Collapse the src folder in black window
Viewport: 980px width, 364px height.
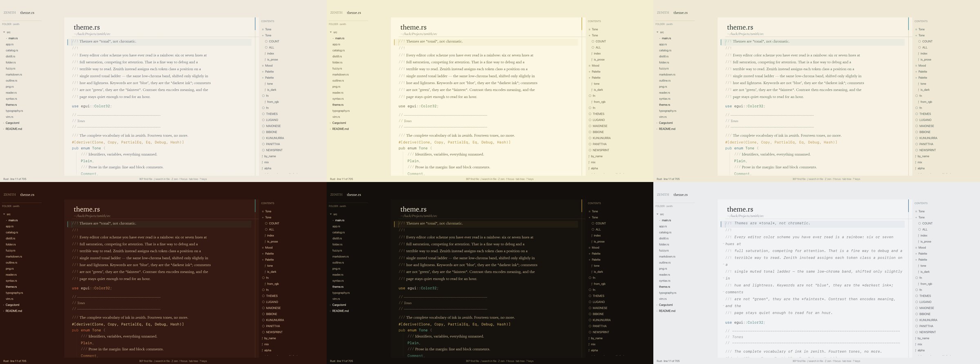(331, 214)
